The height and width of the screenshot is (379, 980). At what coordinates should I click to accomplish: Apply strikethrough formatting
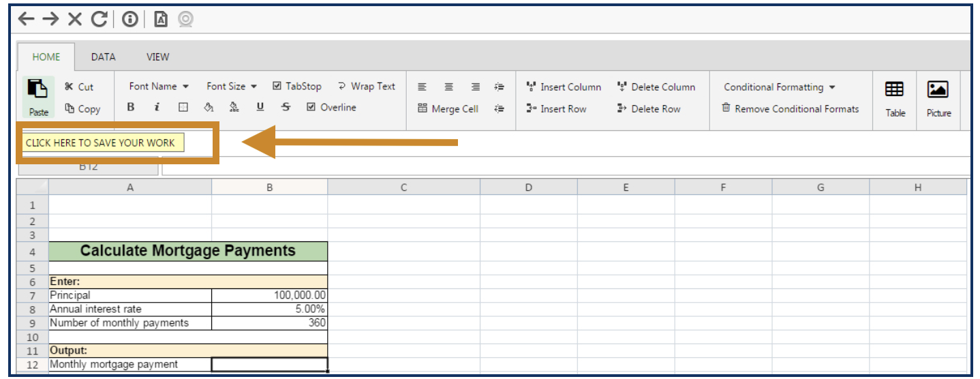coord(286,107)
